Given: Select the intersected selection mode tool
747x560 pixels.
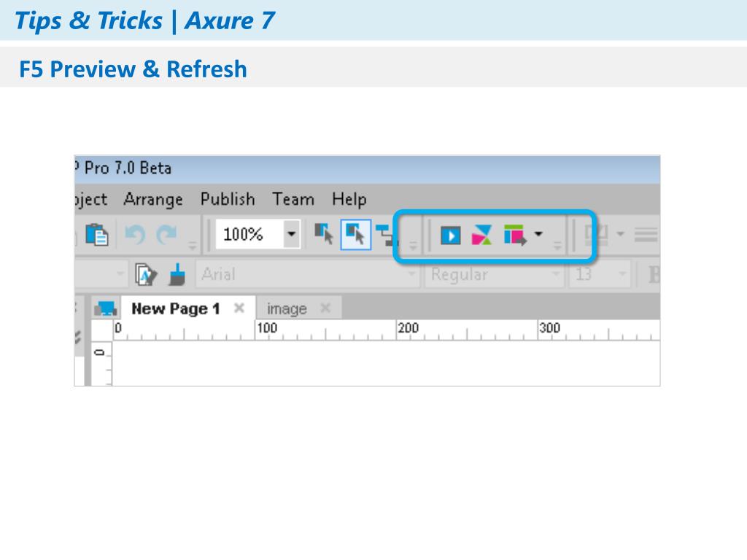Looking at the screenshot, I should pos(324,234).
